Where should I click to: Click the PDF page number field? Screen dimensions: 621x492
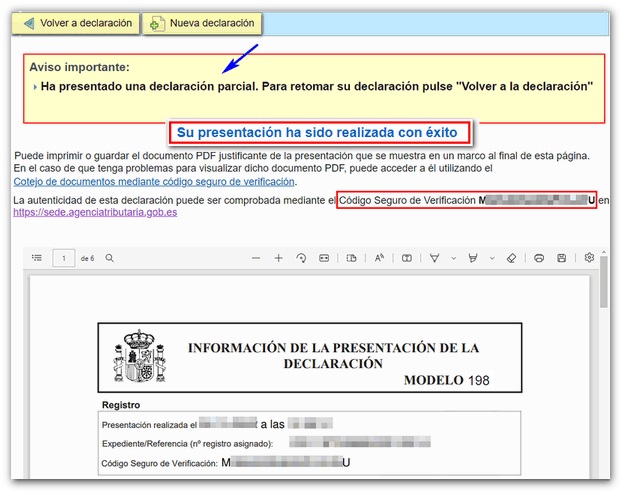(x=65, y=258)
